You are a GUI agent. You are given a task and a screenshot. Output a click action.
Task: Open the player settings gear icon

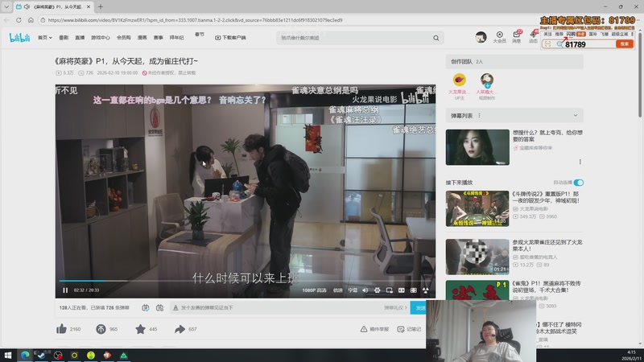coord(377,290)
